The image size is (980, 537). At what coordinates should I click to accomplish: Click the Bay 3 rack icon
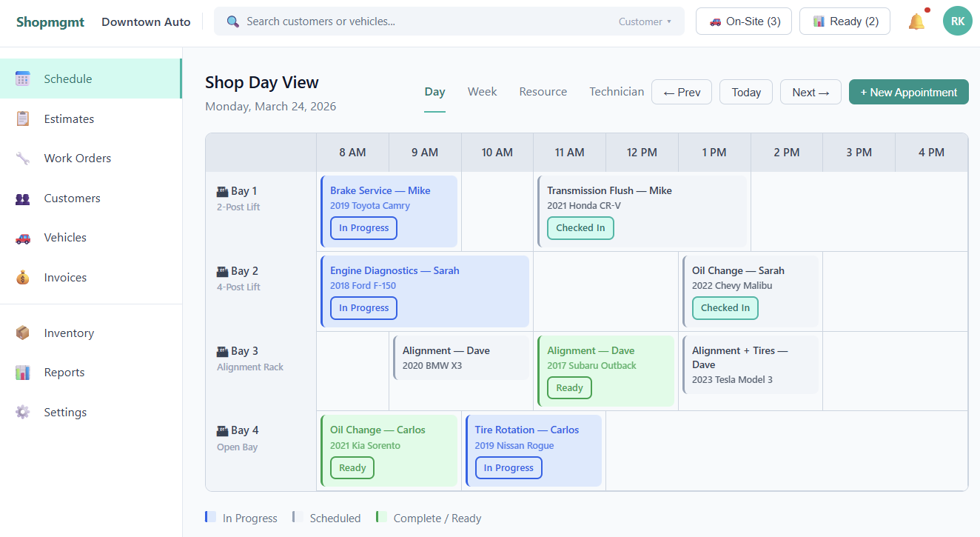(222, 351)
